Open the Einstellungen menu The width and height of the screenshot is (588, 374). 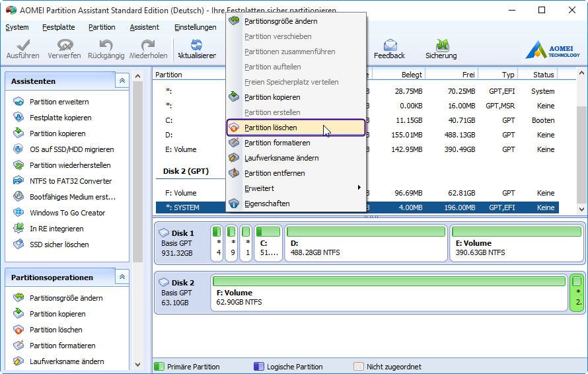pos(196,27)
